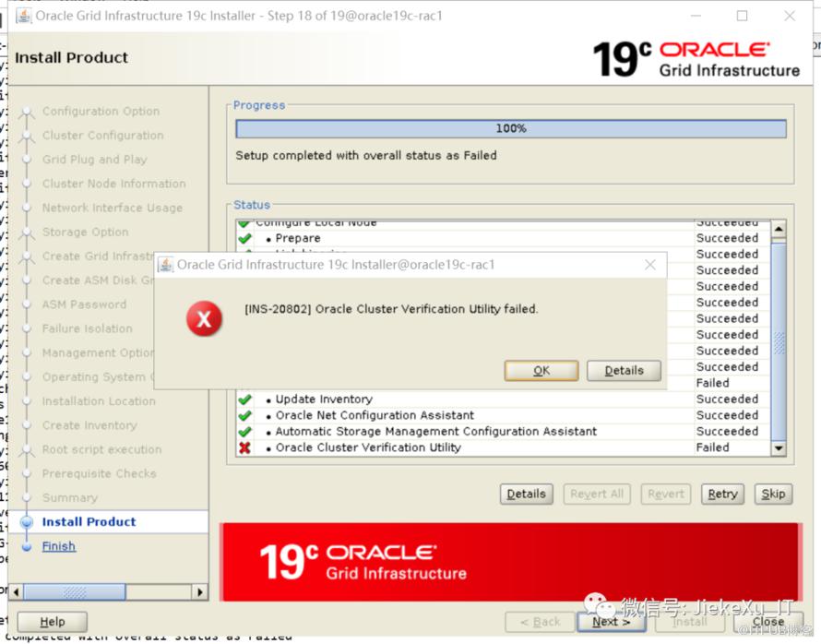
Task: Select the Installation Location step
Action: [x=99, y=401]
